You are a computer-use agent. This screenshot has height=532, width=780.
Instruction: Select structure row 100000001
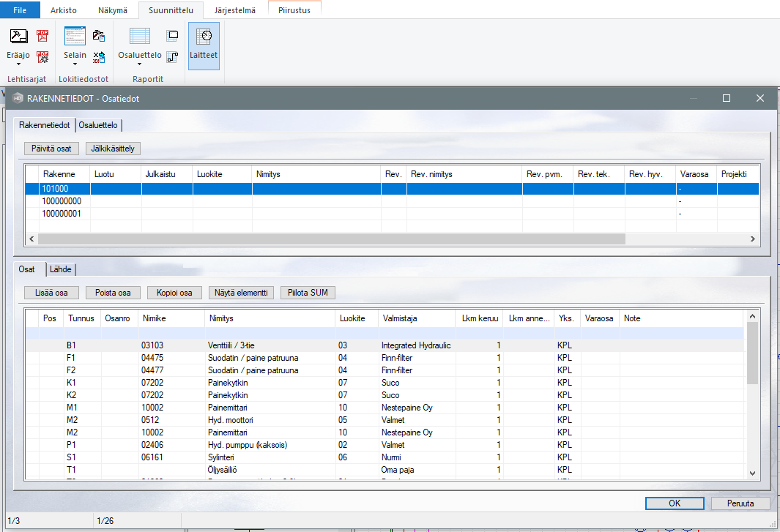click(62, 214)
